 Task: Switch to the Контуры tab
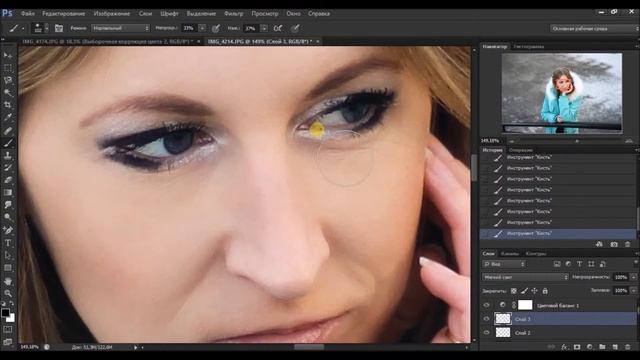(x=536, y=253)
